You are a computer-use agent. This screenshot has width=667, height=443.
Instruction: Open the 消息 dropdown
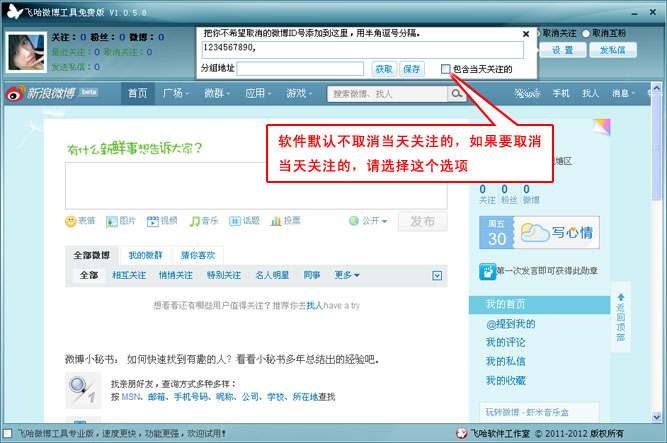[x=623, y=93]
